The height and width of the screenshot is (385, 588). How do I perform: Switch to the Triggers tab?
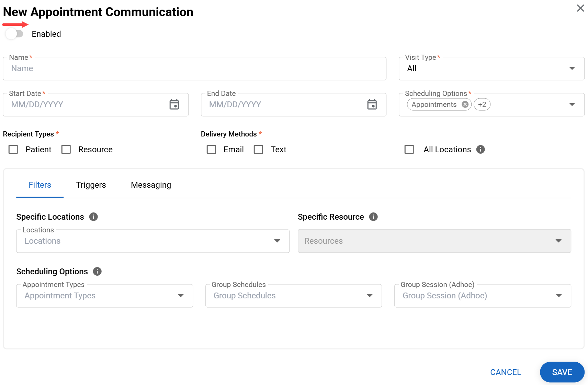coord(91,185)
